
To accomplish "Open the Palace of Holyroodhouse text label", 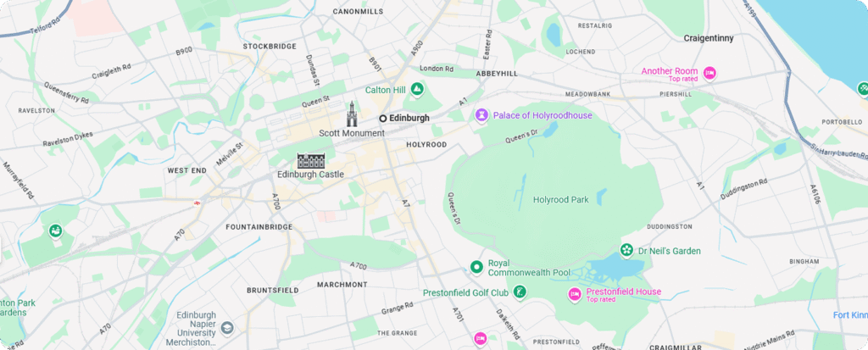I will click(542, 115).
